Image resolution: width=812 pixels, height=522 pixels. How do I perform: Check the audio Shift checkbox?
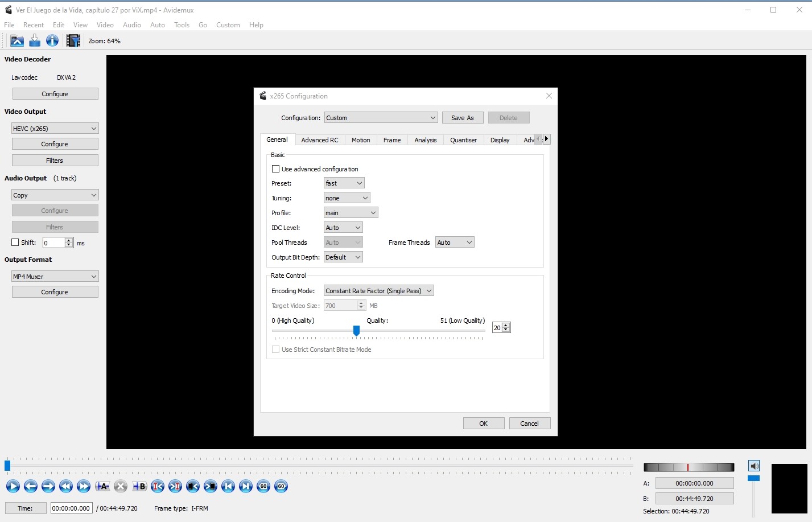[x=15, y=242]
